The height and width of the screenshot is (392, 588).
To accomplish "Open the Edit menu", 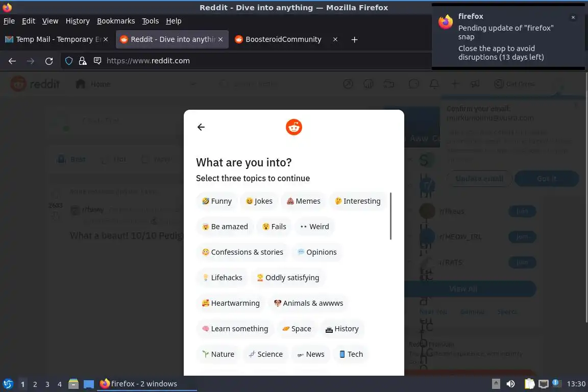I will pyautogui.click(x=29, y=21).
